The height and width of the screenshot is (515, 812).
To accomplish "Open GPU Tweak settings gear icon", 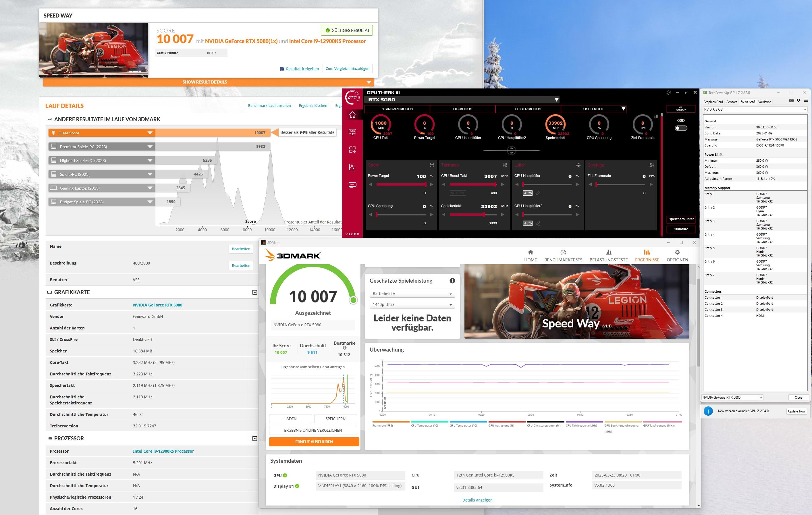I will 669,92.
